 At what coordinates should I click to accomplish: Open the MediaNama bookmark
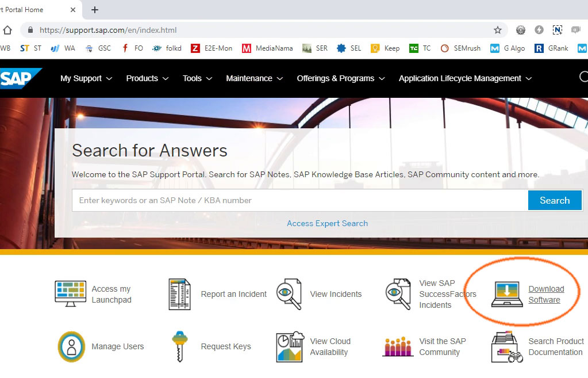267,48
